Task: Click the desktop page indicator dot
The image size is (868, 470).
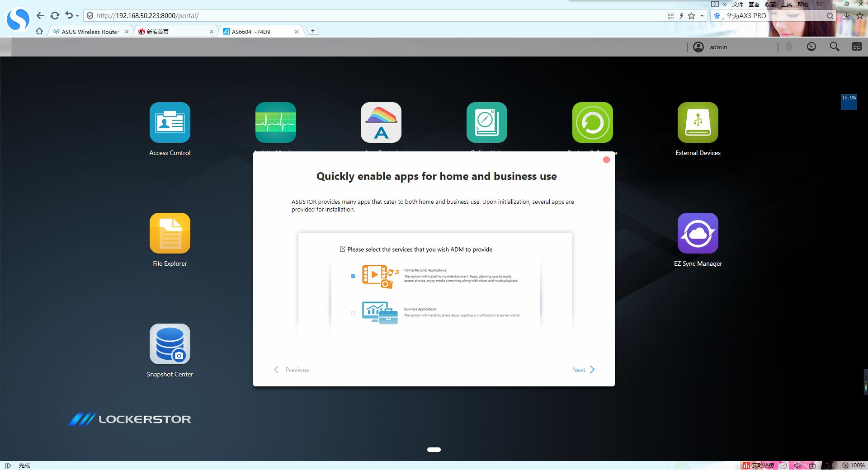Action: 434,450
